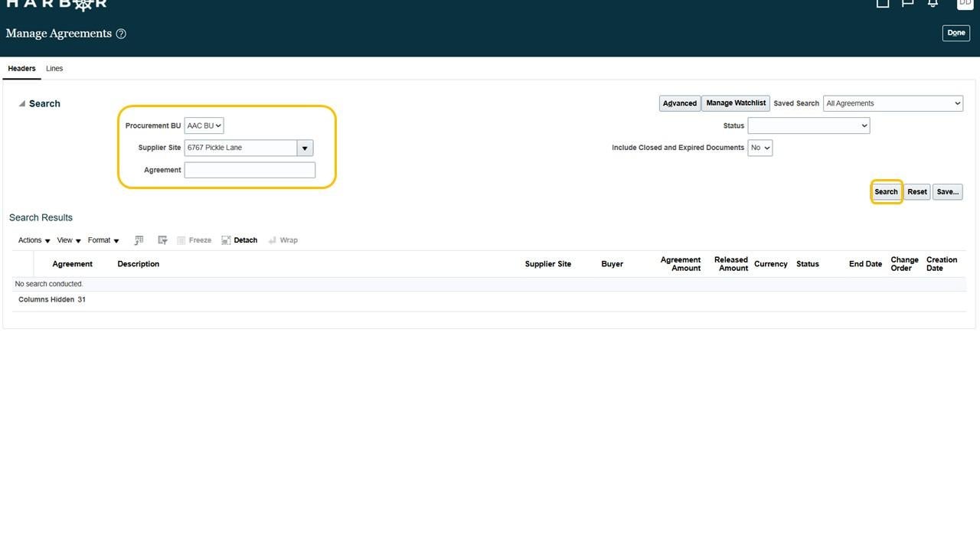The width and height of the screenshot is (980, 551).
Task: Click the Freeze column button
Action: (194, 240)
